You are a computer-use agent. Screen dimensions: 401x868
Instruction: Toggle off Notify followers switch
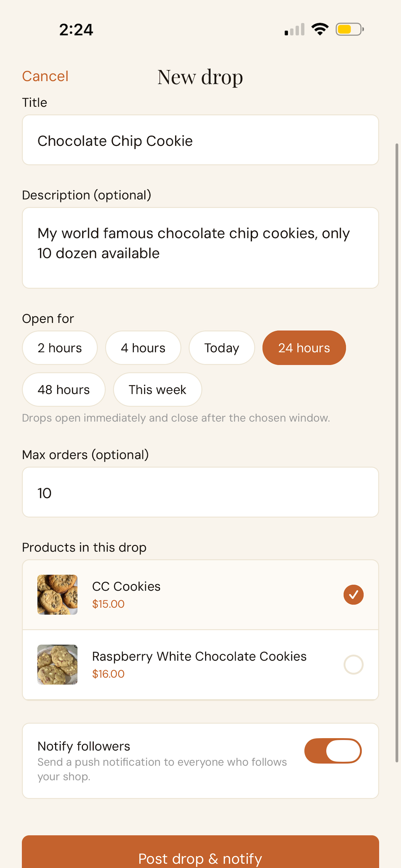tap(333, 751)
